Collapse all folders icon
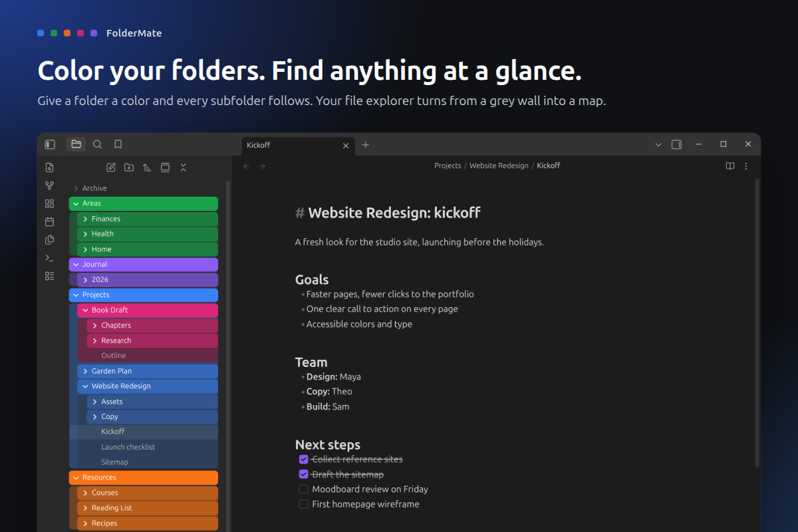798x532 pixels. tap(184, 168)
